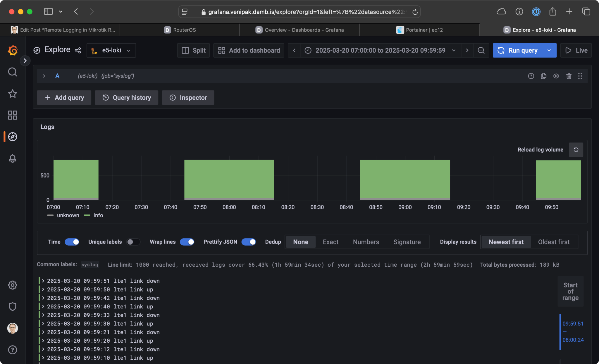Screen dimensions: 599x364
Task: Delete query A using trash icon
Action: pos(569,76)
